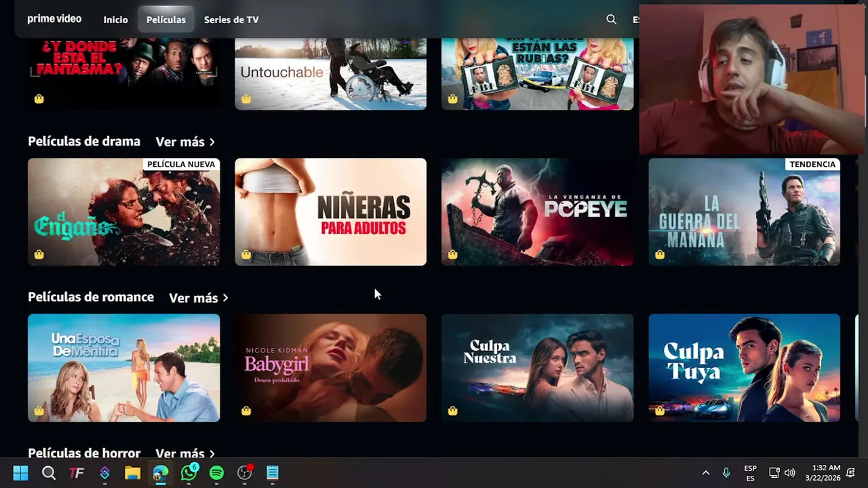
Task: Open the Windows Start menu
Action: coord(20,472)
